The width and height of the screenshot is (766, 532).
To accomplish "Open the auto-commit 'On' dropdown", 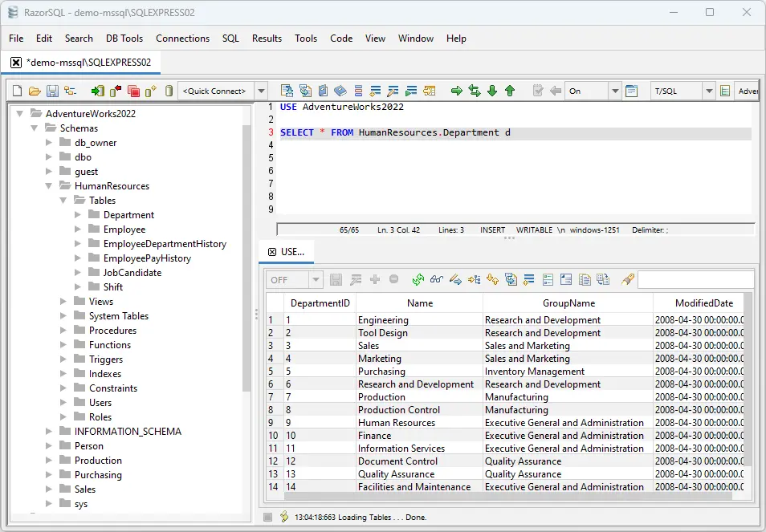I will [x=614, y=91].
